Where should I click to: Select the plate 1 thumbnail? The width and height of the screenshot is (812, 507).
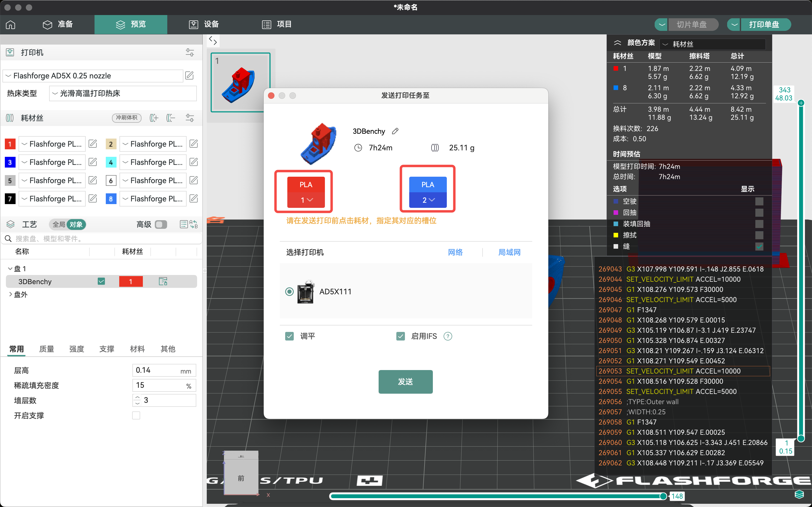point(240,82)
